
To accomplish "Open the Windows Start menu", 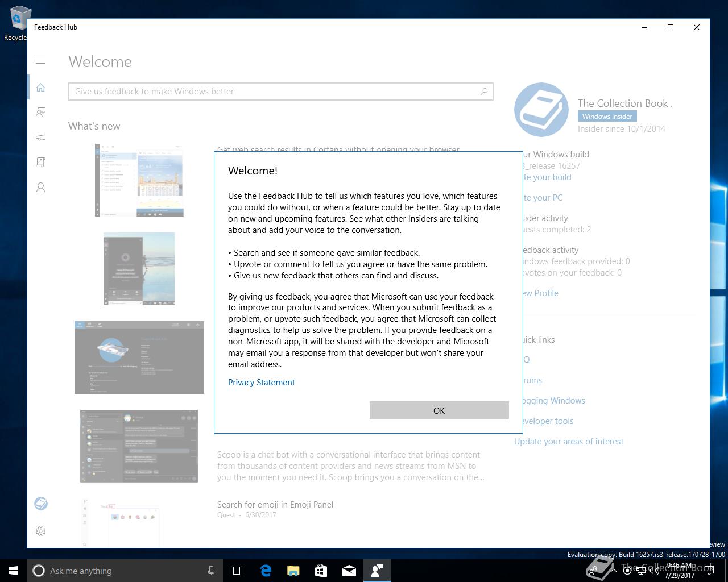I will click(14, 571).
